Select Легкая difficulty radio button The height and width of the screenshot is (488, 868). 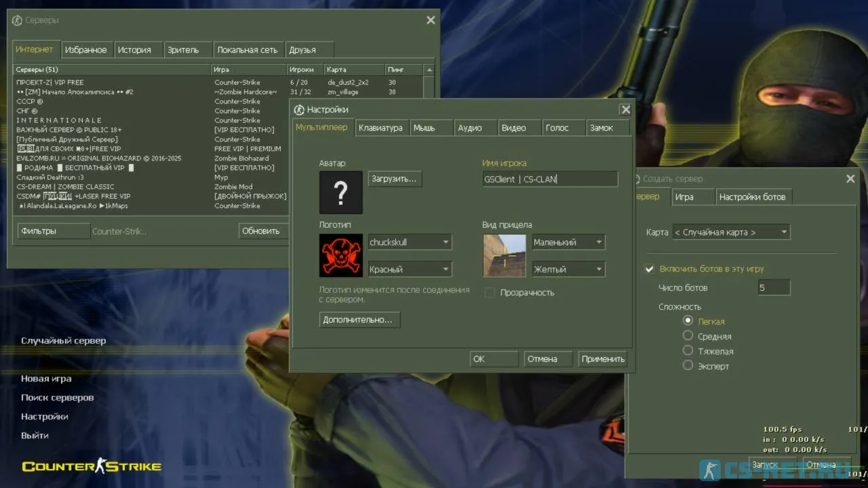click(688, 321)
